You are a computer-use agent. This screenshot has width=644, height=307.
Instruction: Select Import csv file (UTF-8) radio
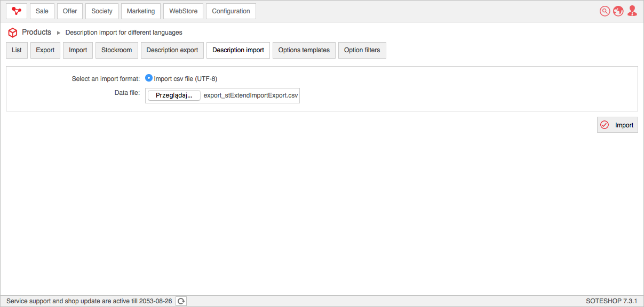(x=149, y=78)
